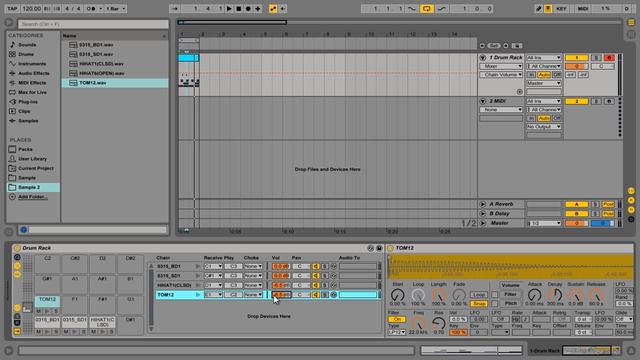Click the MIDI map mode button

coord(583,9)
